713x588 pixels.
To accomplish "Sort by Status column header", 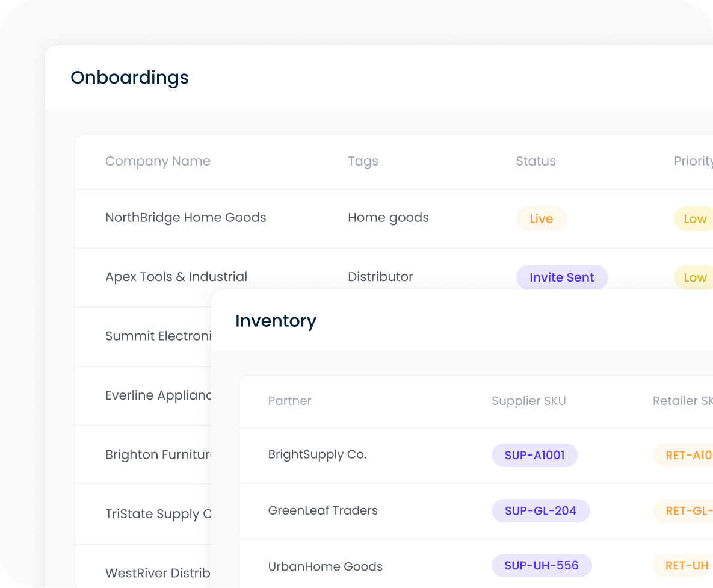I will (536, 161).
